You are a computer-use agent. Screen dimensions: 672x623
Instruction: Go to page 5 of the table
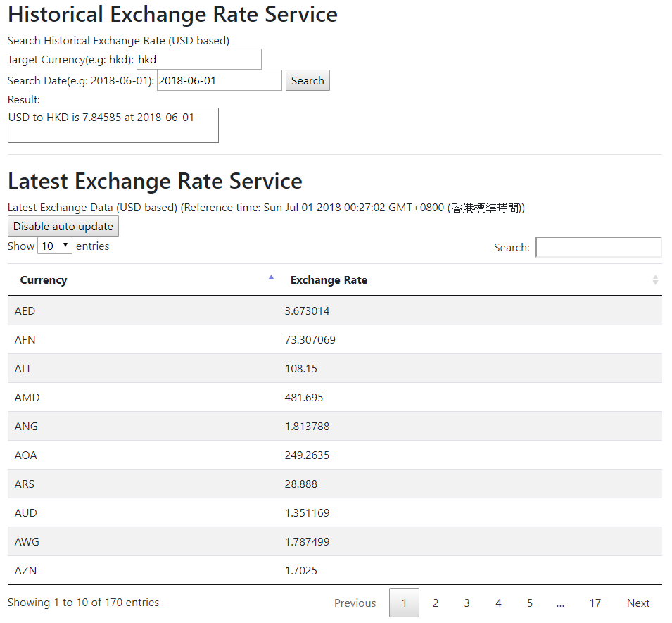coord(530,603)
